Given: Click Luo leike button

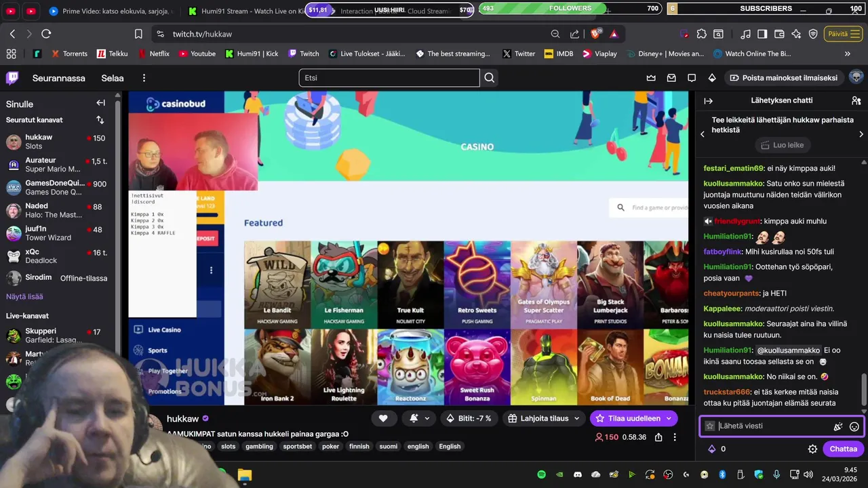Looking at the screenshot, I should pos(783,145).
